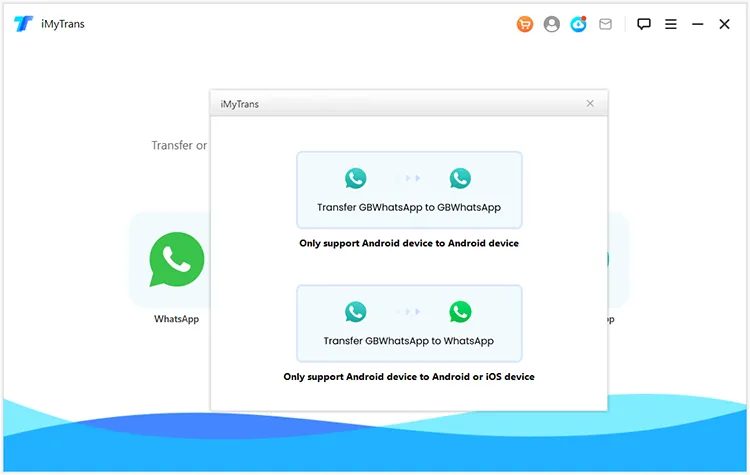Close the iMyTrans dialog popup

point(590,103)
